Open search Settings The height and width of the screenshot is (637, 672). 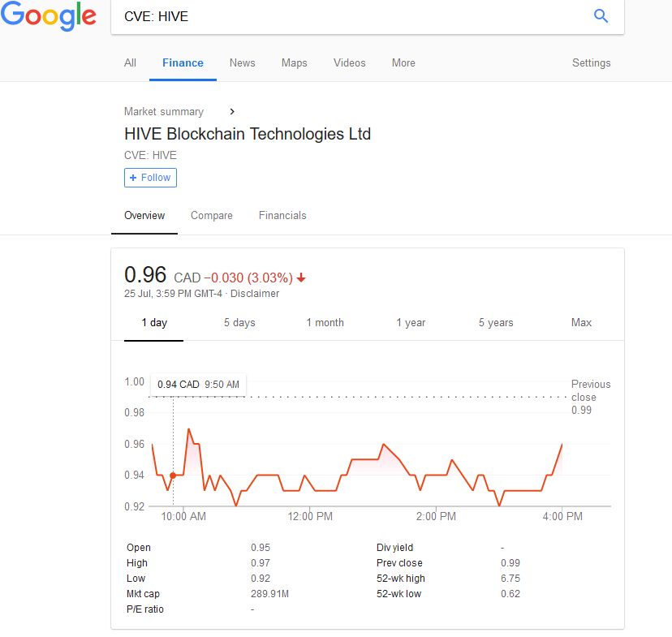pyautogui.click(x=591, y=63)
